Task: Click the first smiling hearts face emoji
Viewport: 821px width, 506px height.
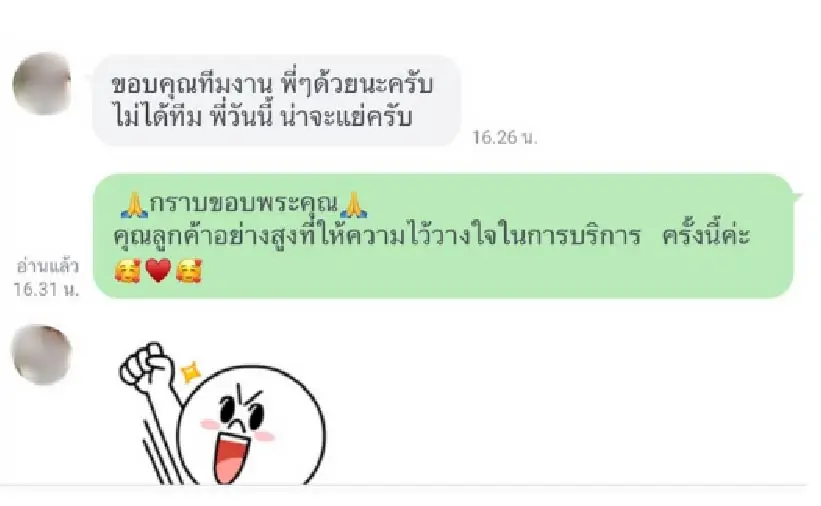Action: pos(128,271)
